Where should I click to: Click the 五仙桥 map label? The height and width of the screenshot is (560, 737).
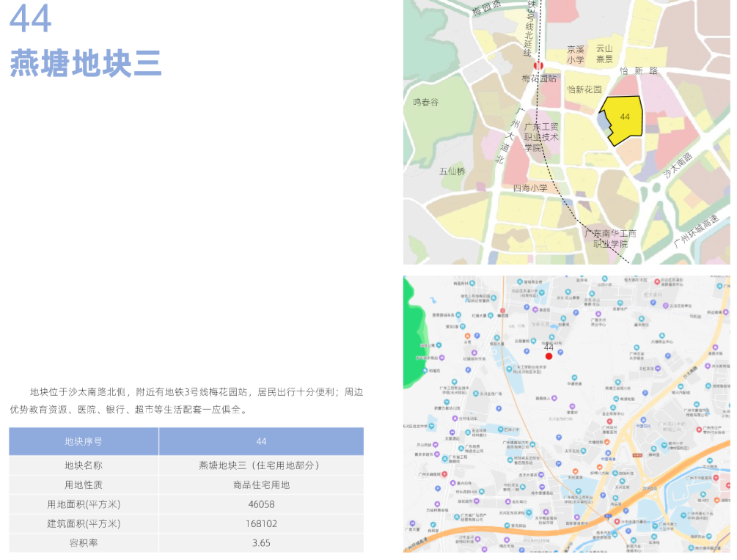pos(452,172)
